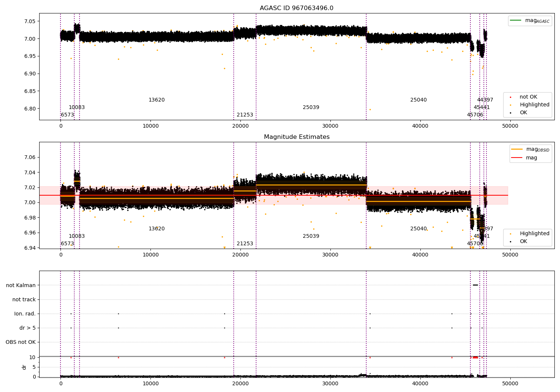Viewport: 560px width, 392px height.
Task: Click the 6.95 y-axis tick in top plot
Action: [30, 56]
